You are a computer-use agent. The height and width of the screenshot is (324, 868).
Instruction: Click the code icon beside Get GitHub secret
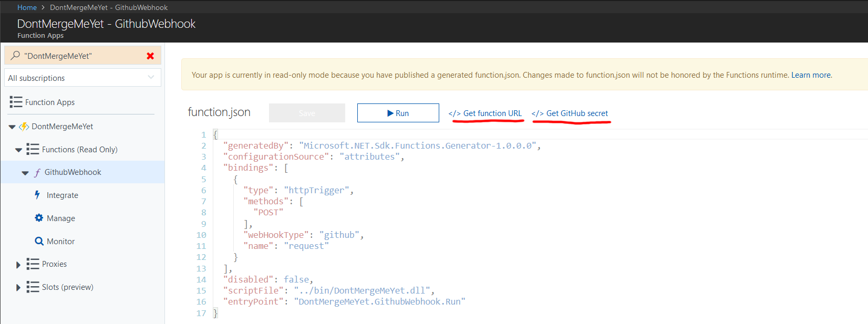538,113
